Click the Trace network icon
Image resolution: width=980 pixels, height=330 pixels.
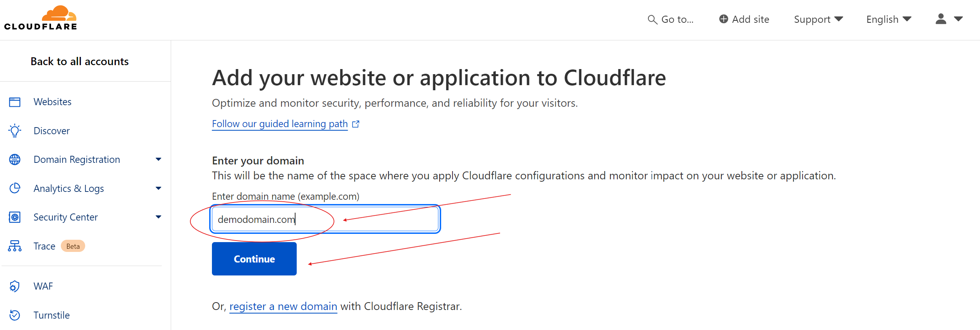point(15,246)
